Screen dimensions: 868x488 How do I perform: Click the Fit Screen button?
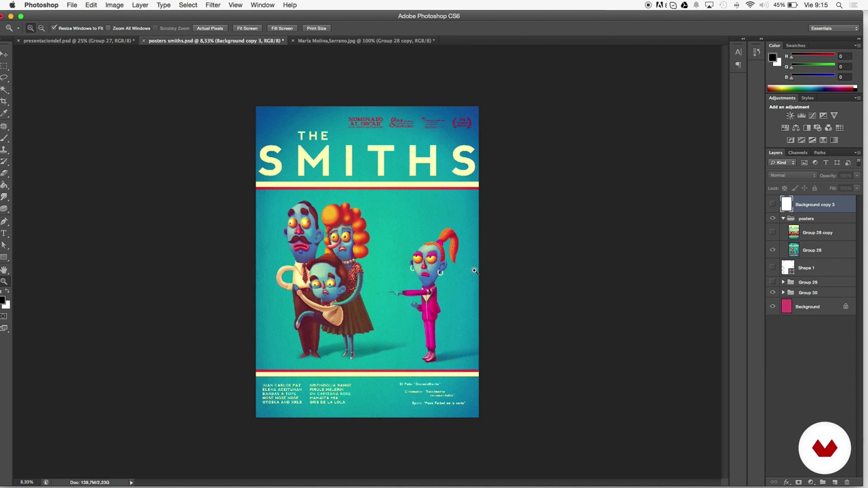pyautogui.click(x=247, y=28)
